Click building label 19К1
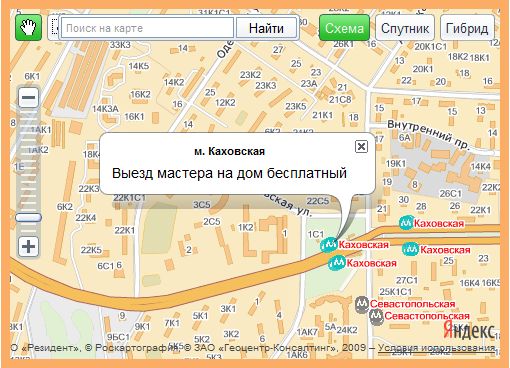510x368 pixels. click(396, 163)
